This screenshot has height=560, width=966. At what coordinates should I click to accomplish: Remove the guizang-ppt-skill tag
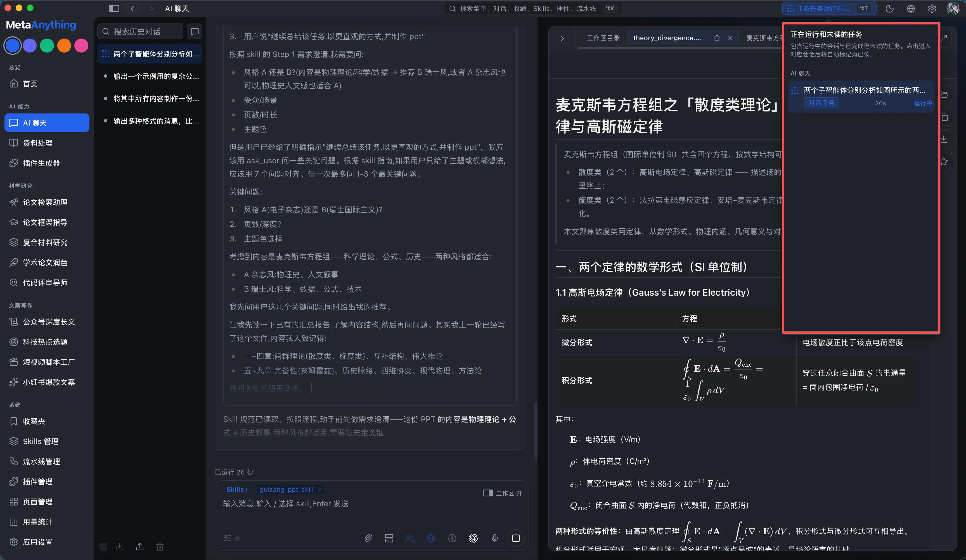click(319, 490)
